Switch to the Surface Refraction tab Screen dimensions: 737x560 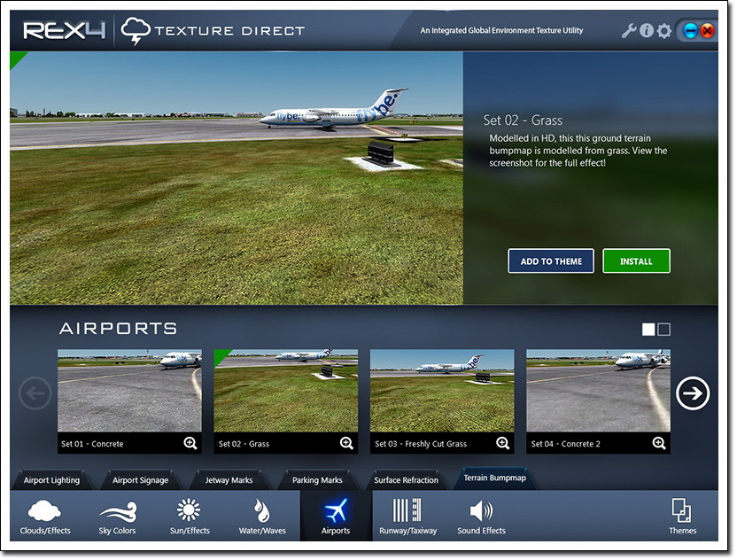tap(406, 480)
